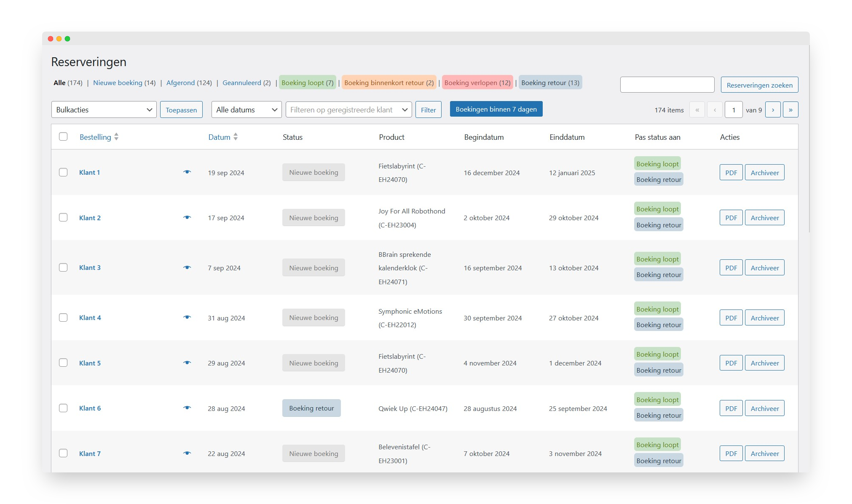Click the eye icon beside Klant 6
852x504 pixels.
click(x=187, y=408)
